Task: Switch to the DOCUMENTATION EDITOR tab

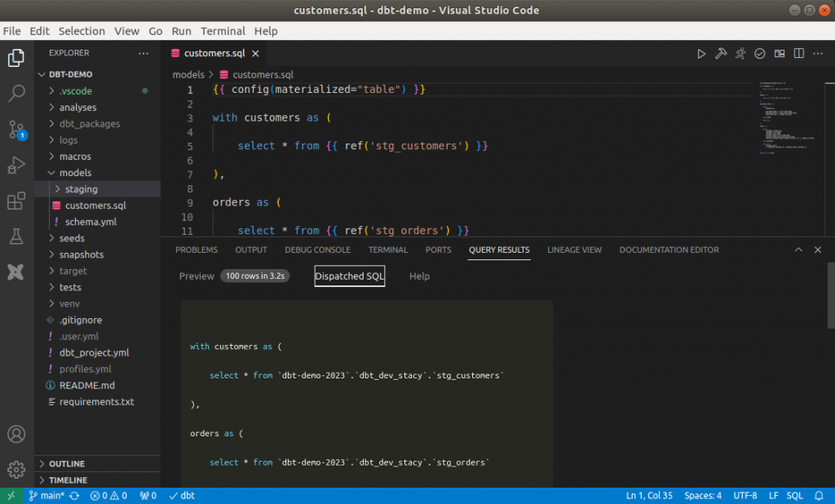Action: click(x=669, y=250)
